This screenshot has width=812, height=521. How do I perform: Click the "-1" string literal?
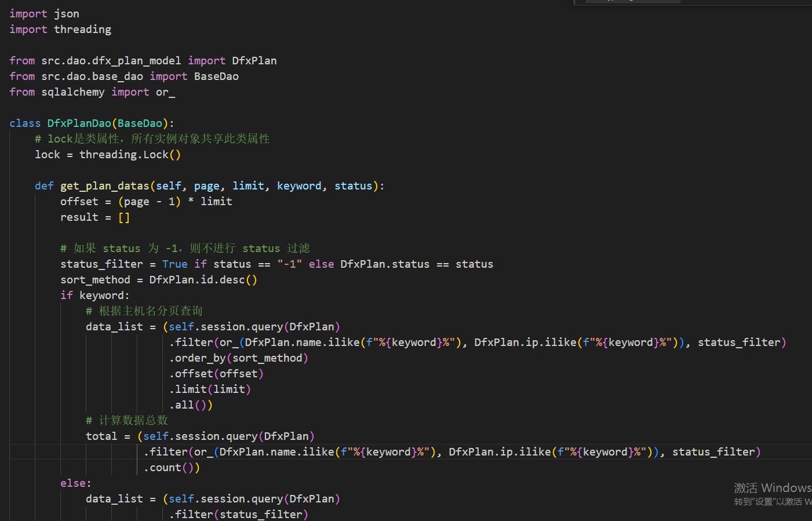(289, 264)
